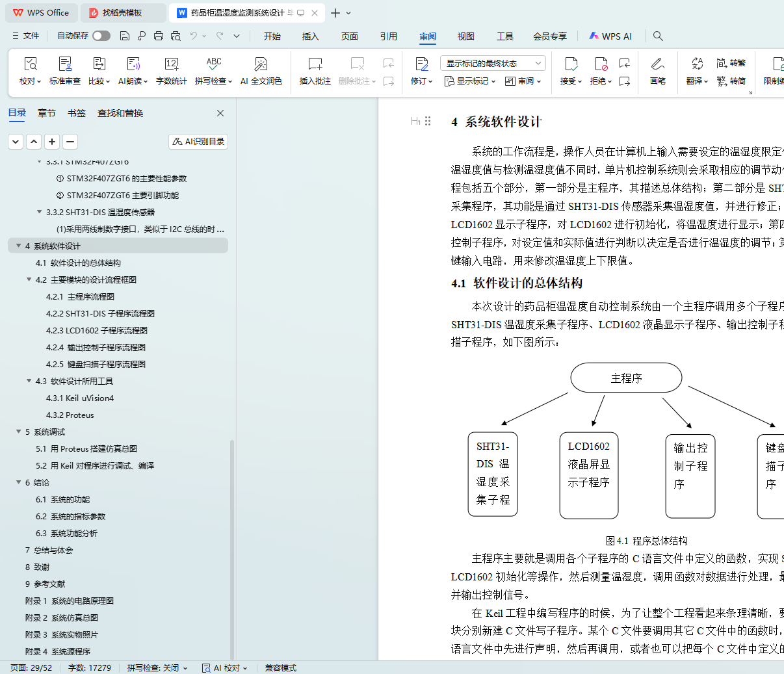The width and height of the screenshot is (784, 674).
Task: Click the outline panel vertical scrollbar
Action: click(232, 546)
